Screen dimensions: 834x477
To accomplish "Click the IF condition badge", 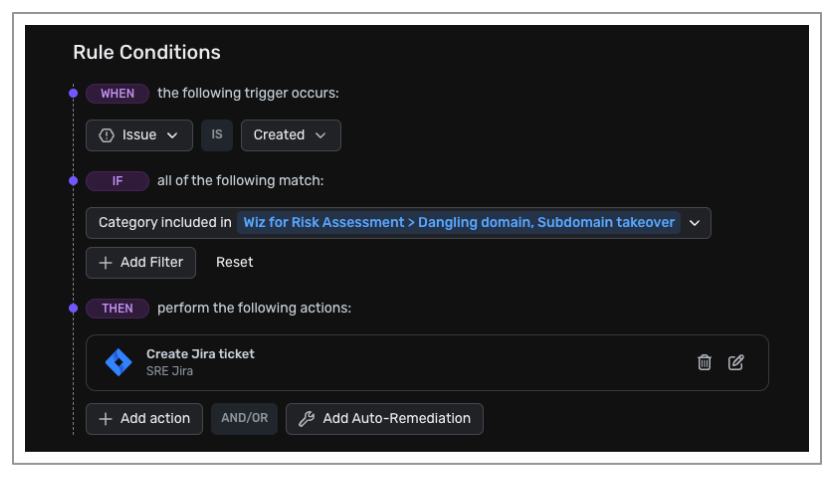I will coord(118,181).
